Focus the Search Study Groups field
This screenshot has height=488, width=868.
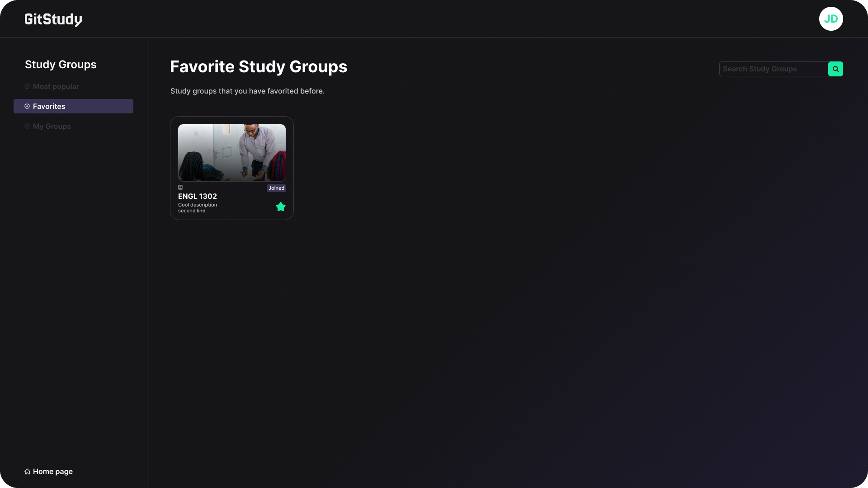(x=773, y=69)
